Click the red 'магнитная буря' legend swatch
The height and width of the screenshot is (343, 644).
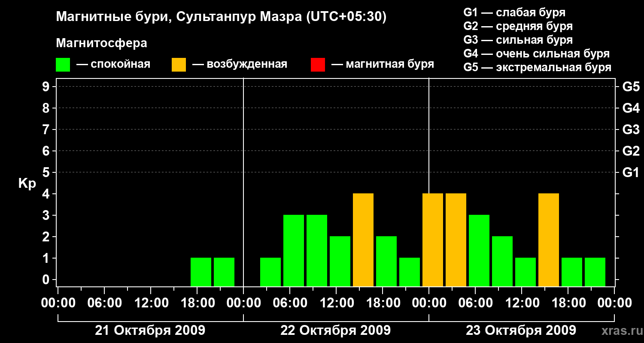point(318,65)
